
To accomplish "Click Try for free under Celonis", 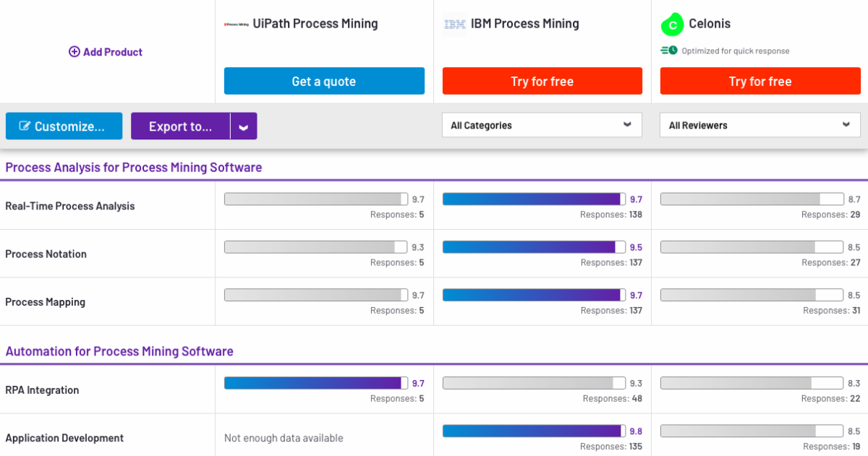I will click(760, 81).
